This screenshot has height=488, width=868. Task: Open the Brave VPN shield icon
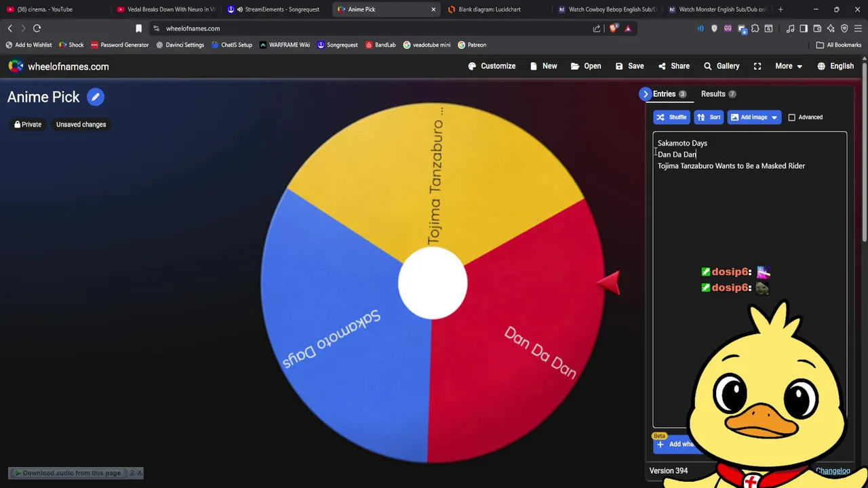[844, 28]
